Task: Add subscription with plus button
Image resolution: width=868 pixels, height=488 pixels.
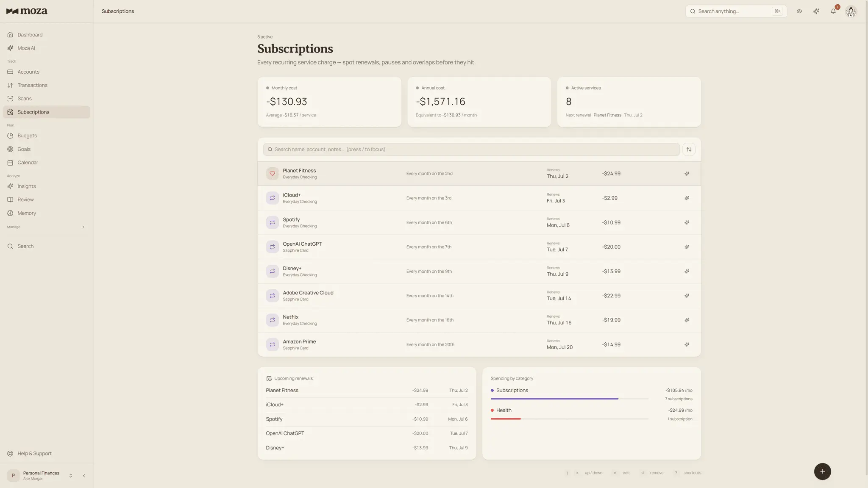Action: [822, 471]
